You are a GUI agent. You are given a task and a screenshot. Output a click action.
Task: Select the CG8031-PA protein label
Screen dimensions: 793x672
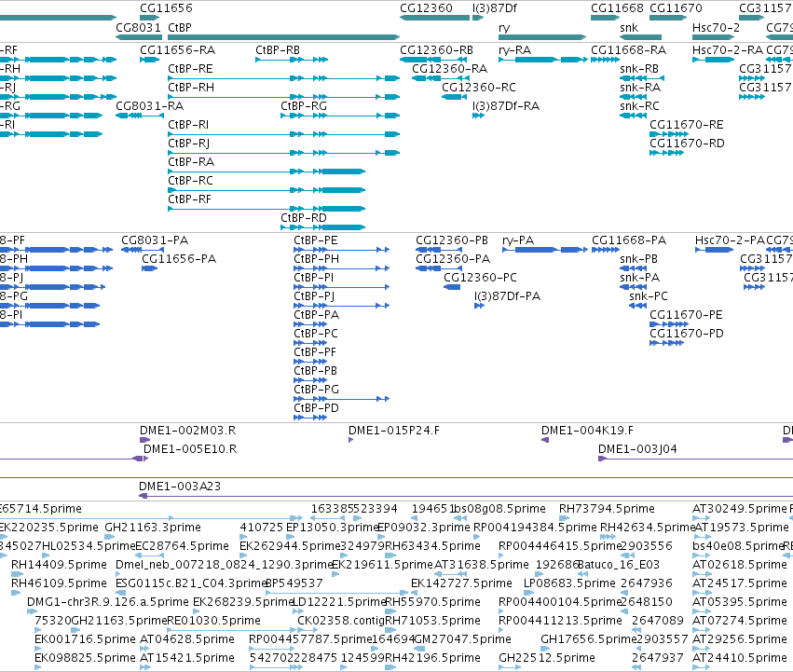pos(155,240)
